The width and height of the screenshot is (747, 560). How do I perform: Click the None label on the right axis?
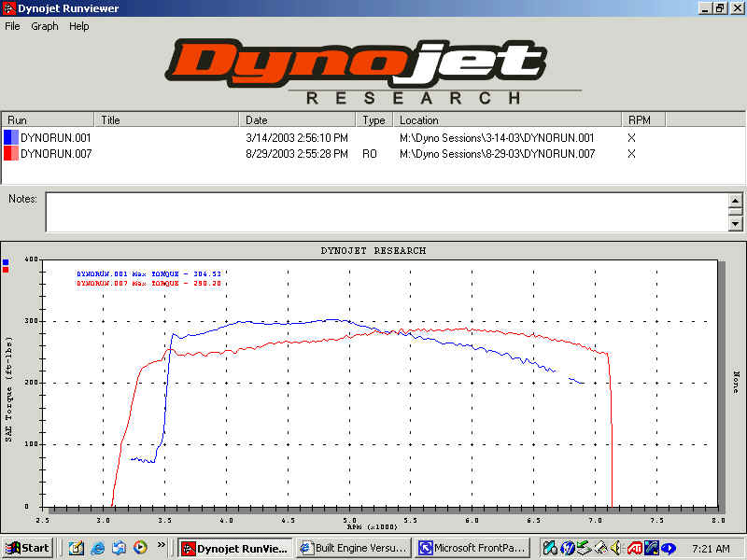click(x=736, y=383)
